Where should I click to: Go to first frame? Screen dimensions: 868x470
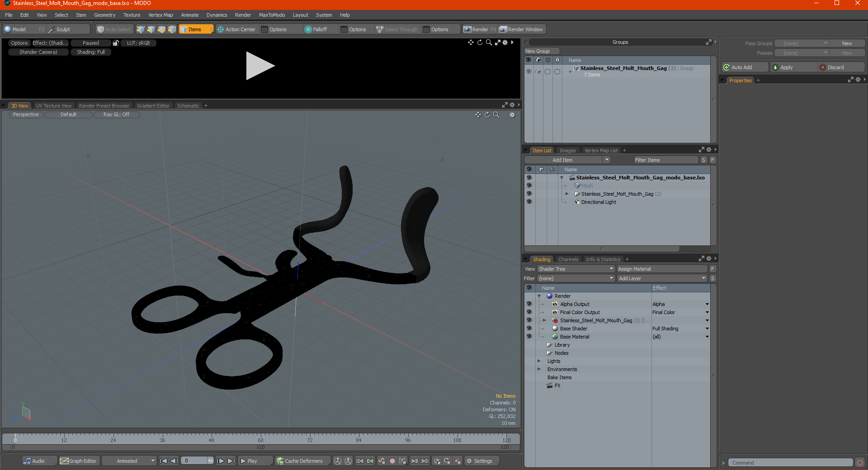point(164,461)
